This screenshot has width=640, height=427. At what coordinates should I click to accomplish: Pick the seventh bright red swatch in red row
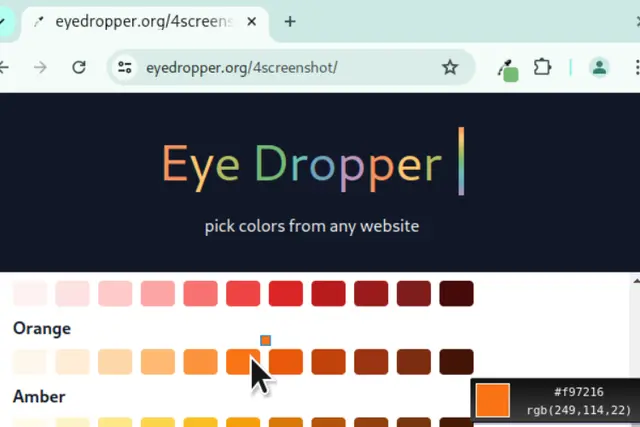pos(286,293)
